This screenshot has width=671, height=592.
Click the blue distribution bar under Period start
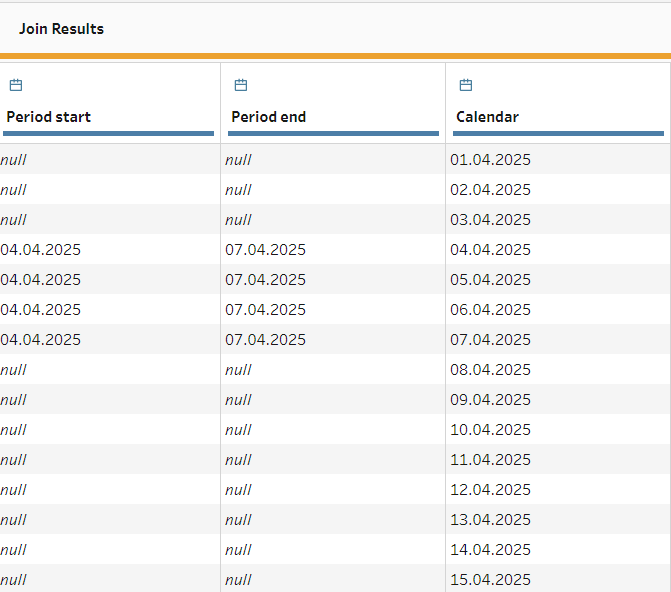tap(108, 134)
